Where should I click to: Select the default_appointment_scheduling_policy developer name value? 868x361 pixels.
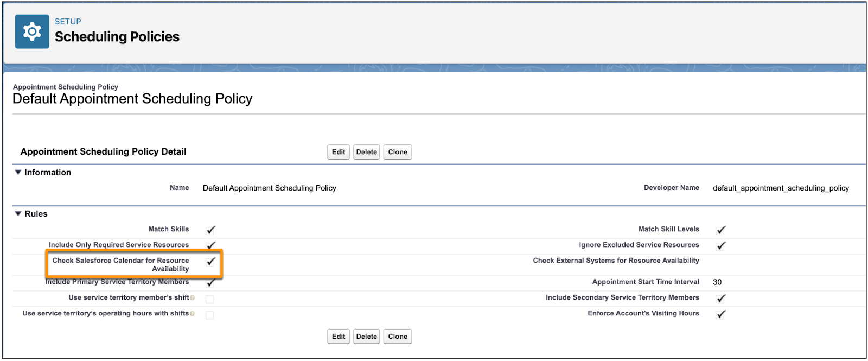781,188
